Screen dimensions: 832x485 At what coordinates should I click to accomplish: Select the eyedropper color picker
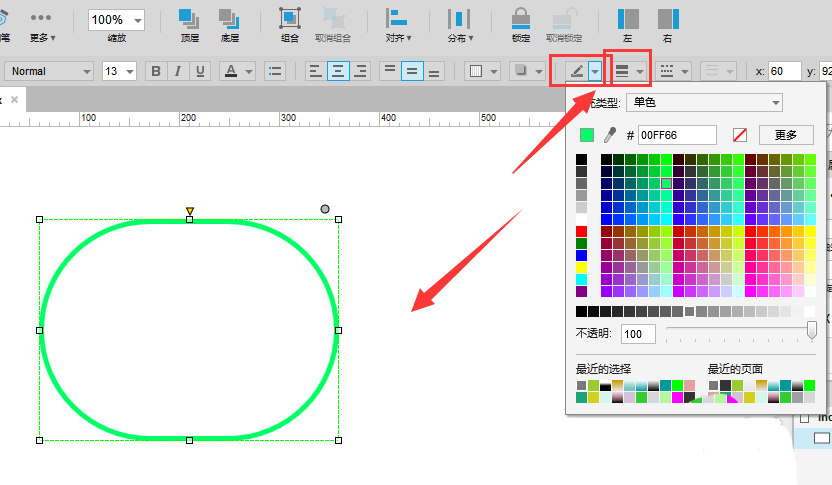(610, 135)
